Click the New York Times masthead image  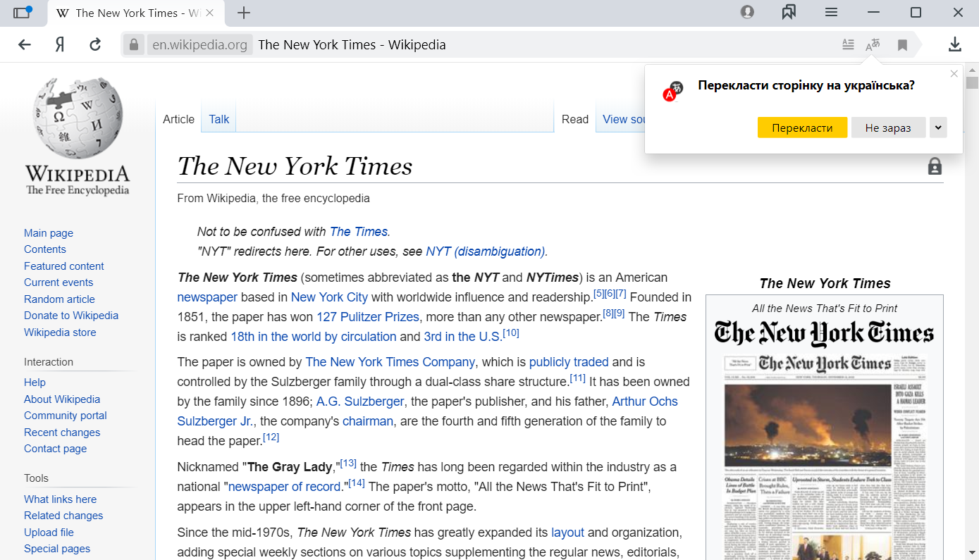825,332
